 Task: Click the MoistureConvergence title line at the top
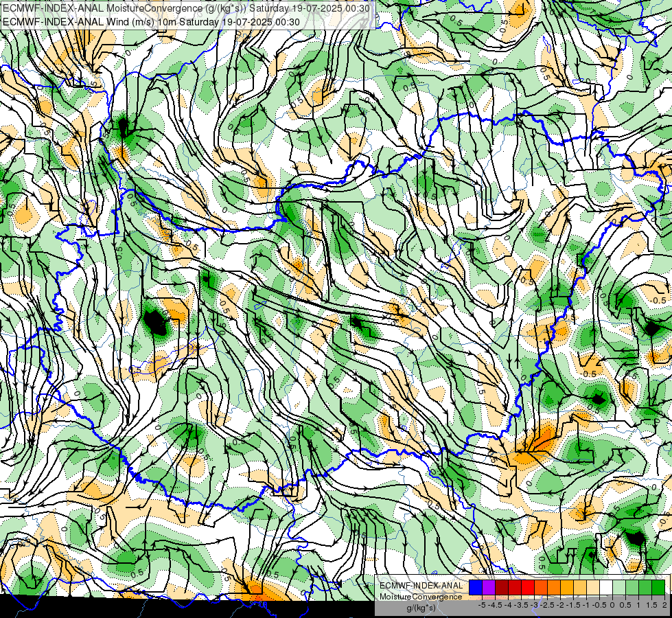click(x=187, y=8)
